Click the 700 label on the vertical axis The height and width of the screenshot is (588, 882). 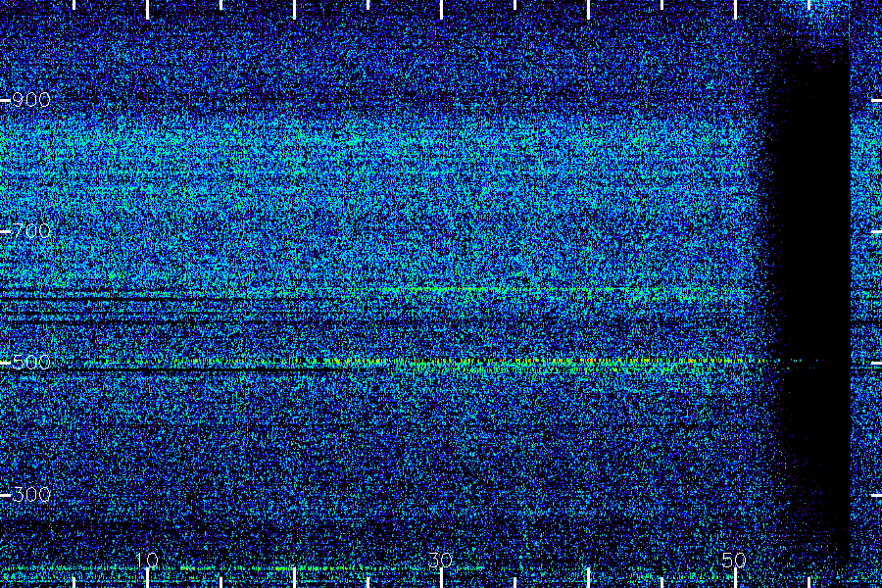[31, 230]
